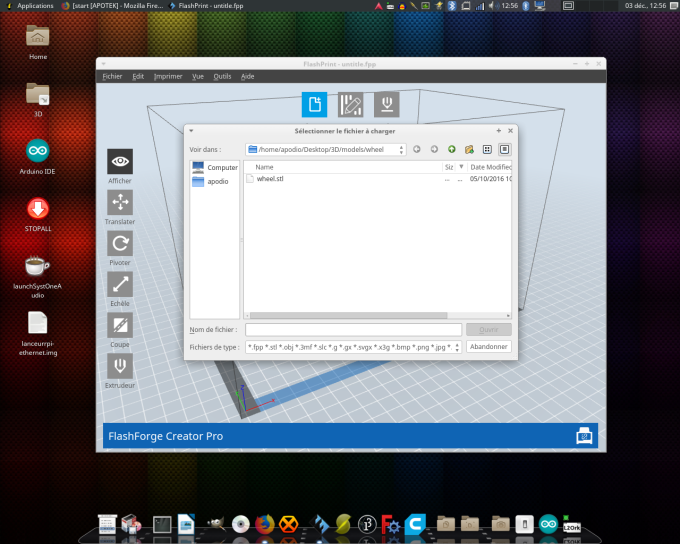Create a new folder in the file dialog
Screen dimensions: 680x544
click(x=469, y=149)
